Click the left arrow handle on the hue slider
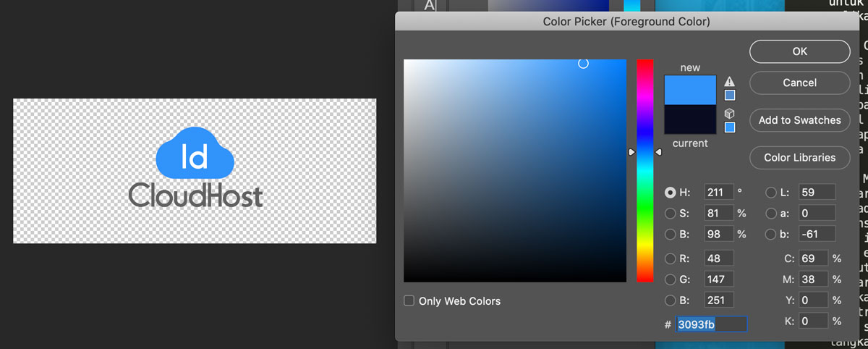This screenshot has width=868, height=349. click(631, 152)
